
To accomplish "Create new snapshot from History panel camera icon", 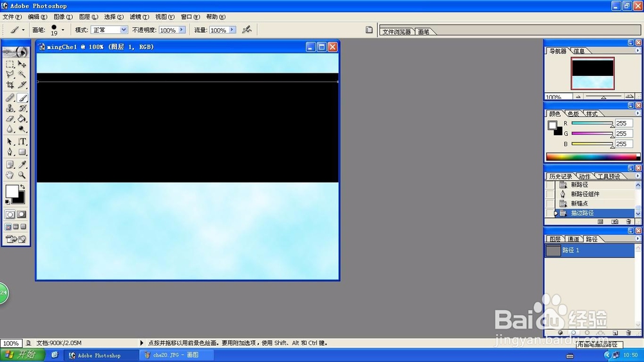I will (x=614, y=222).
